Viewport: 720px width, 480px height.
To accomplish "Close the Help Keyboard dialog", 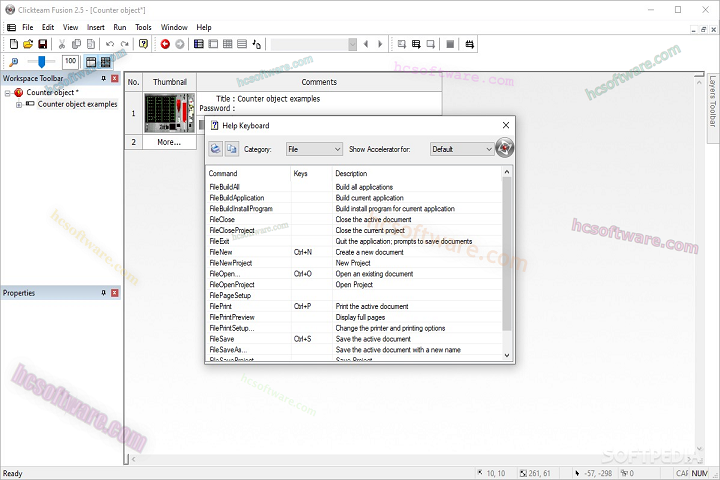I will [x=506, y=125].
